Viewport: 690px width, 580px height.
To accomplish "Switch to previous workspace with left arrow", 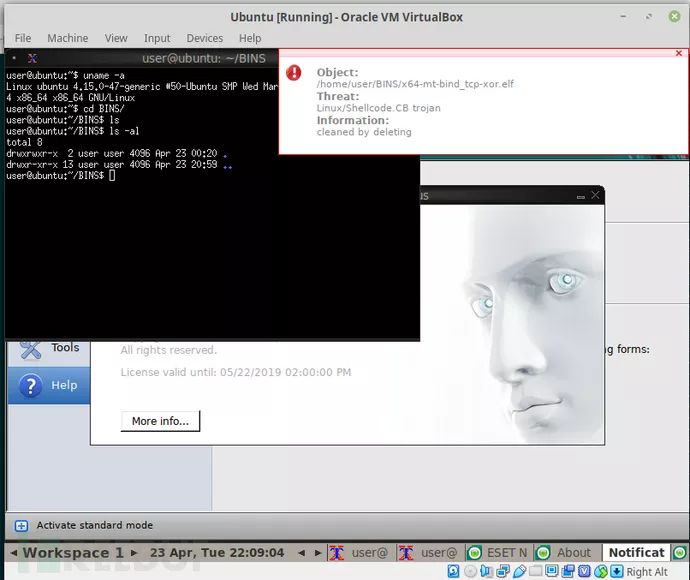I will pos(14,553).
